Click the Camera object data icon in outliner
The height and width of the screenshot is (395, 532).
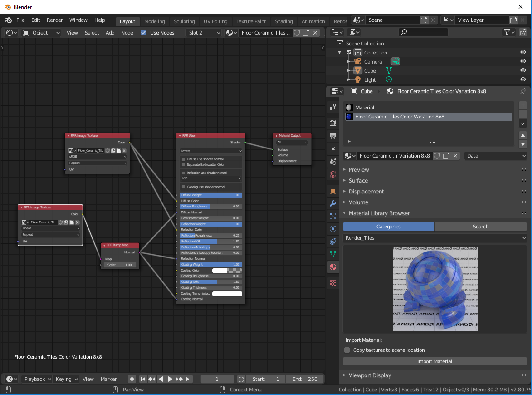coord(395,61)
